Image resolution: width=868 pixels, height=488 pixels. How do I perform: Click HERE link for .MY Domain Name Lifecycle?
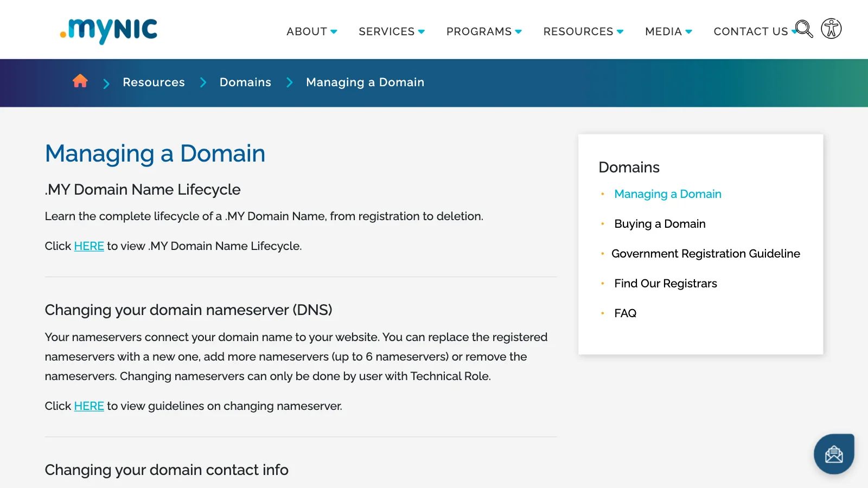pyautogui.click(x=89, y=246)
